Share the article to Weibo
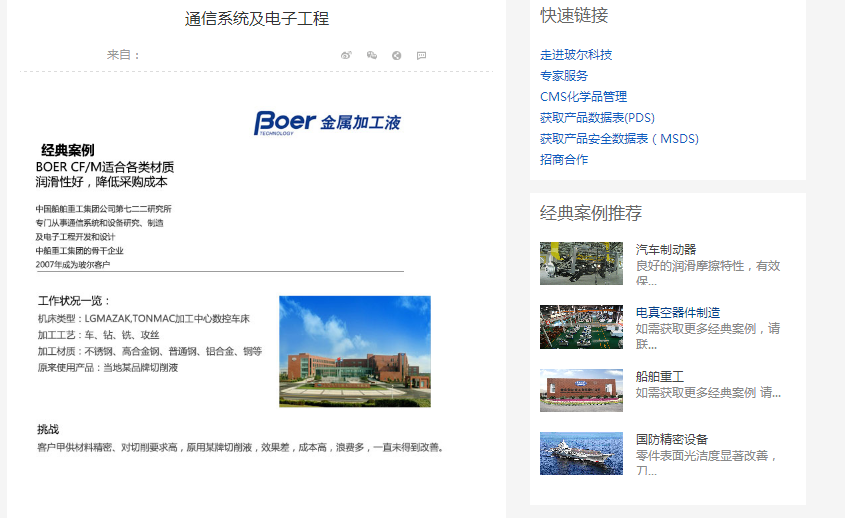Image resolution: width=845 pixels, height=518 pixels. [346, 56]
